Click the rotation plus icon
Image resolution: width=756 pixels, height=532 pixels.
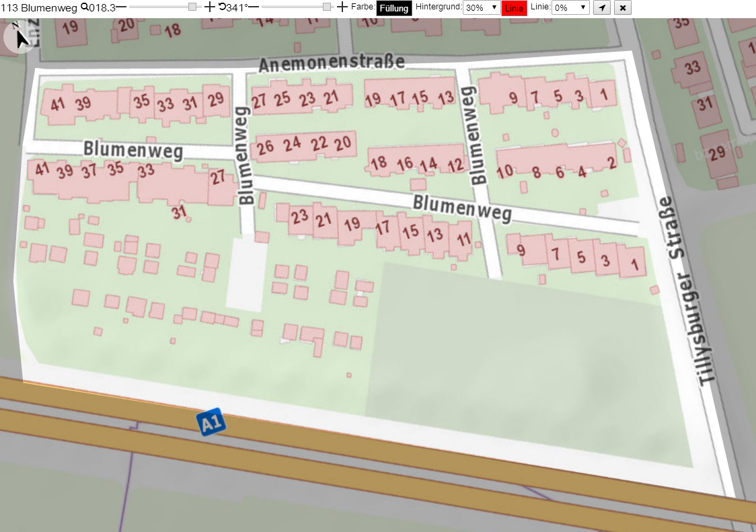coord(342,7)
